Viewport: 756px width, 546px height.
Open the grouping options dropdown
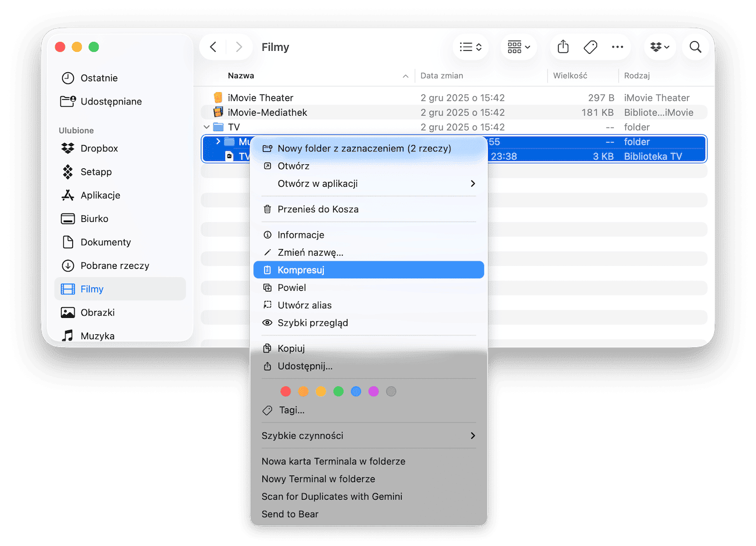(519, 47)
